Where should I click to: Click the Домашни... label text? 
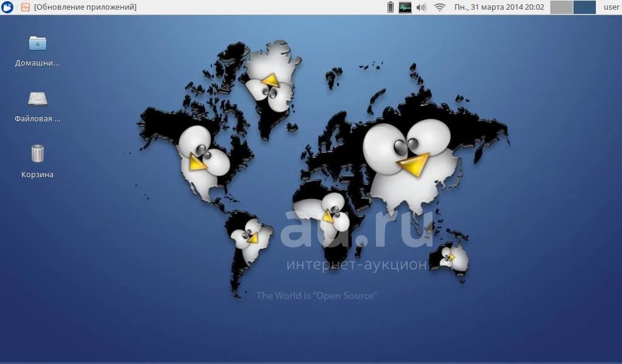(x=37, y=63)
